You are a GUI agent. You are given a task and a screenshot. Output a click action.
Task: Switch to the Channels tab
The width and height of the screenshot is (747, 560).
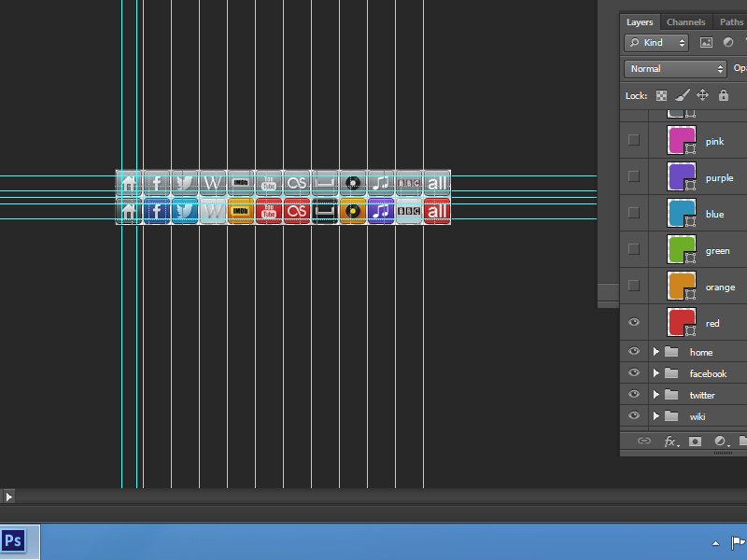(685, 21)
